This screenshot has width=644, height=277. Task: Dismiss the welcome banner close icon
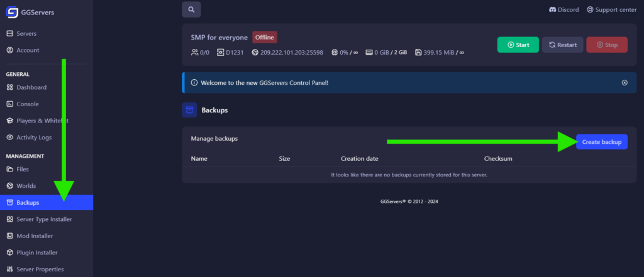pos(624,82)
